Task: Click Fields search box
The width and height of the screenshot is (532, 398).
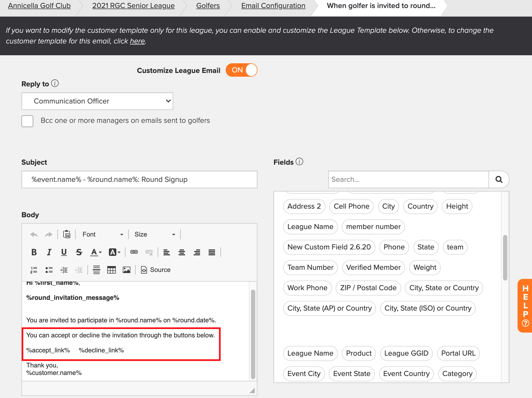Action: coord(409,179)
